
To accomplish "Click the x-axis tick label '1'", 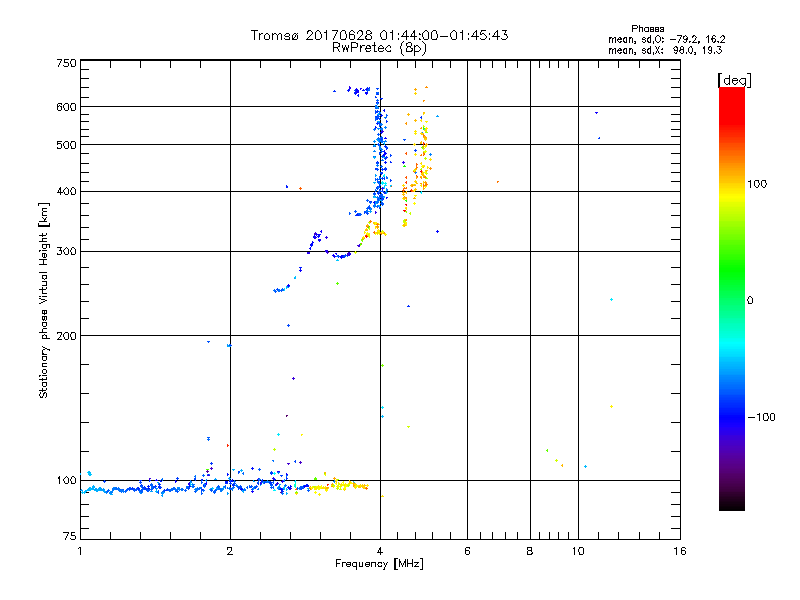I will (x=80, y=551).
